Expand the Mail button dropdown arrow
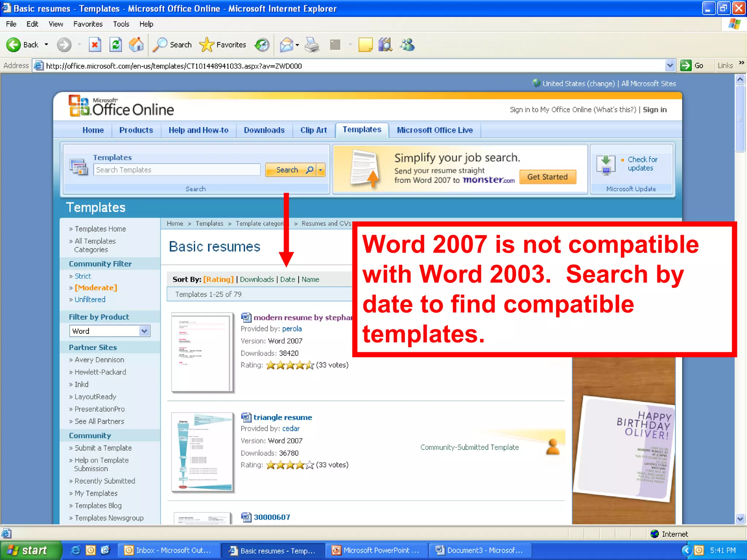 coord(297,45)
